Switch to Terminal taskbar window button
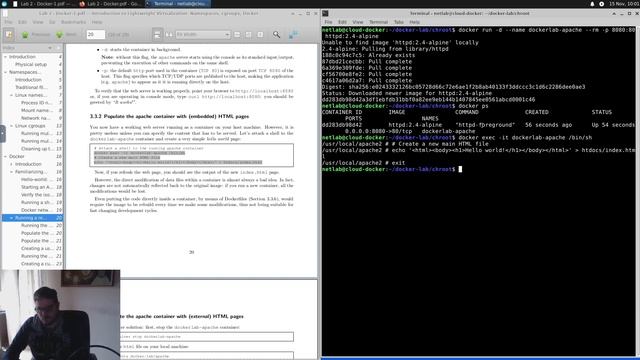The height and width of the screenshot is (360, 640). [177, 4]
